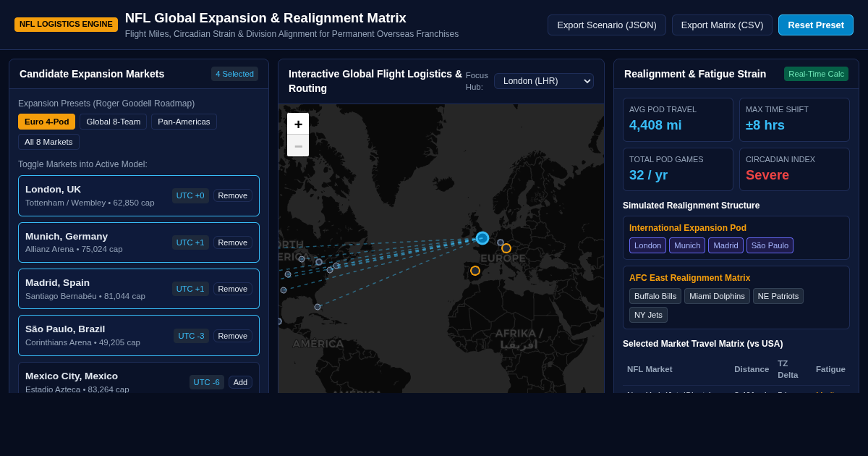
Task: Export the scenario as JSON
Action: point(607,25)
